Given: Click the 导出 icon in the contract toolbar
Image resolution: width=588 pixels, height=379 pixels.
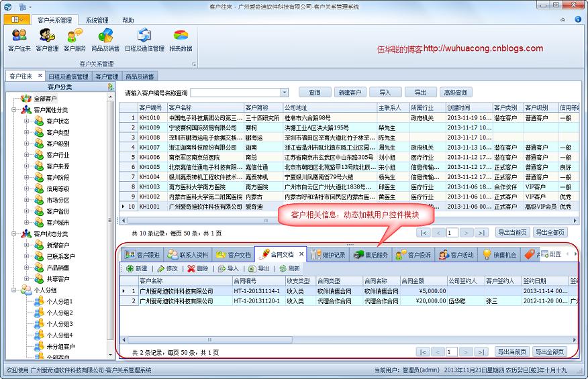Looking at the screenshot, I should (252, 268).
